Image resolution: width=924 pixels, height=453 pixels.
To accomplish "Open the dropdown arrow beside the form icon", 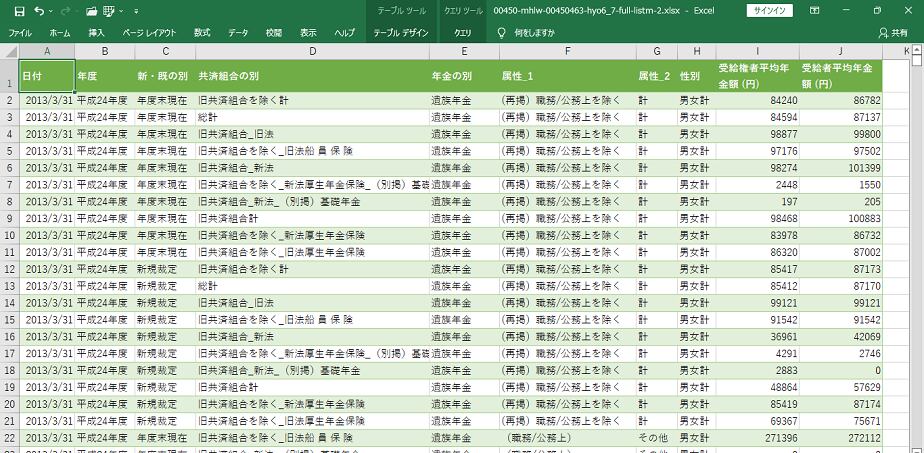I will 121,11.
